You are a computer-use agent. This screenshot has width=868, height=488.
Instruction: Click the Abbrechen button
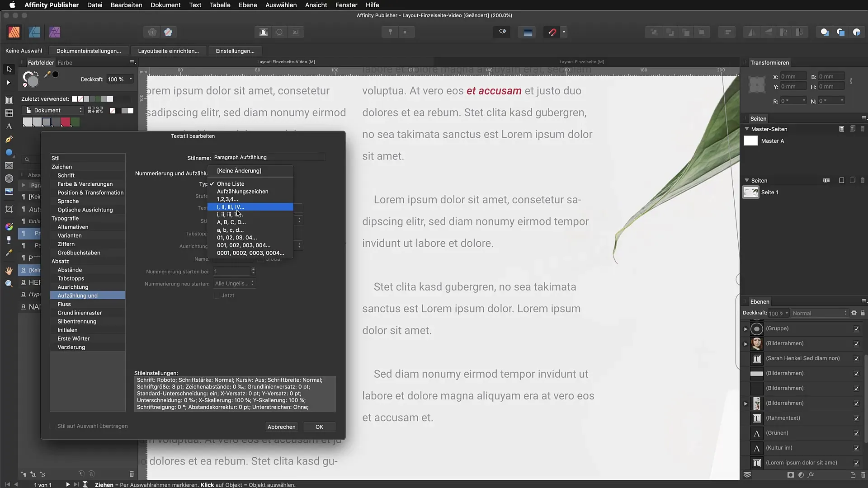(x=281, y=427)
